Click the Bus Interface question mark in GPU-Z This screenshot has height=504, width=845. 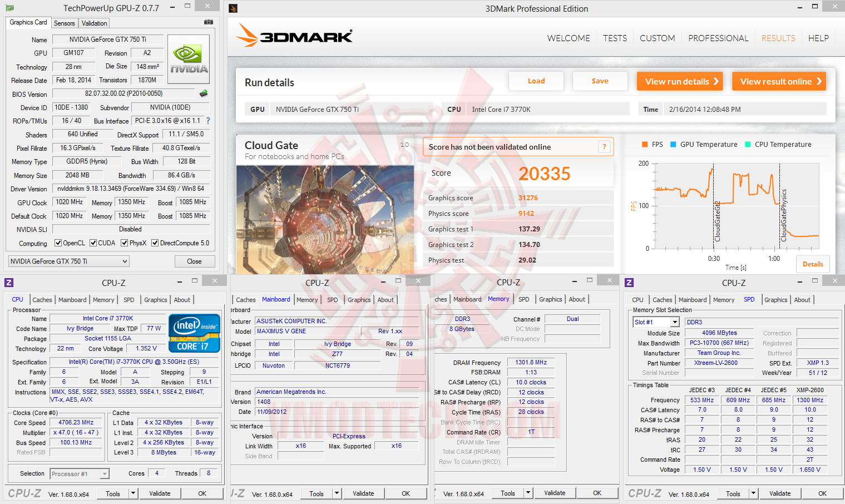pos(208,121)
